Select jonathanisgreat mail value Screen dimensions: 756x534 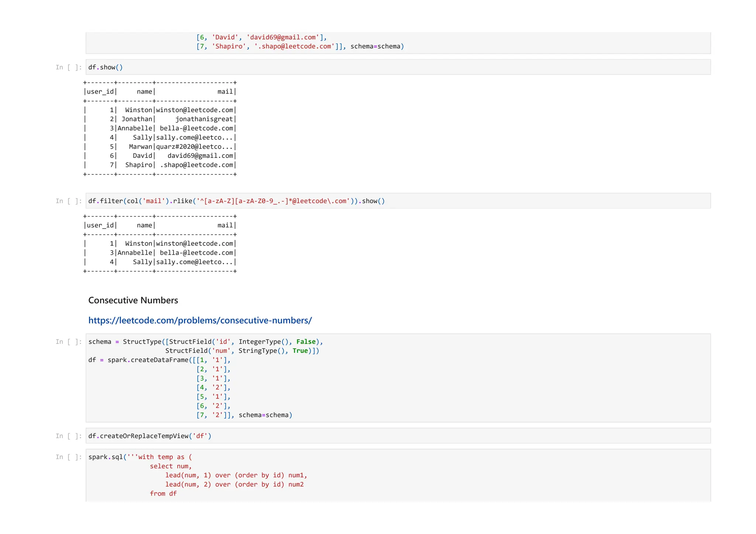[204, 119]
